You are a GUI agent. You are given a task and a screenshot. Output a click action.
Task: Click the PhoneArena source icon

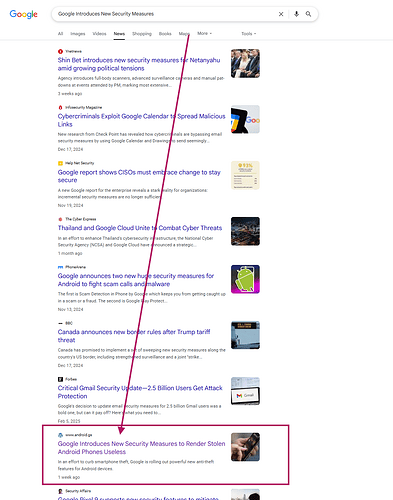click(60, 267)
